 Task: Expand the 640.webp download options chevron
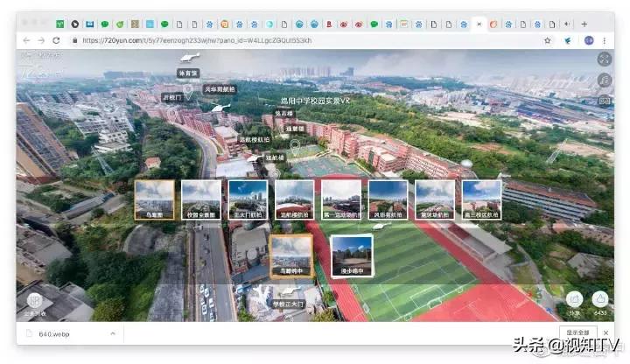[112, 332]
